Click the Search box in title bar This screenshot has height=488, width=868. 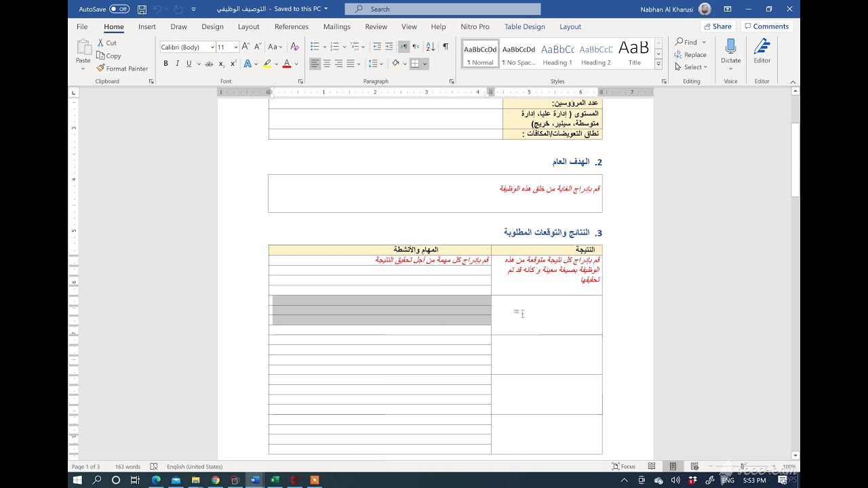click(x=443, y=9)
